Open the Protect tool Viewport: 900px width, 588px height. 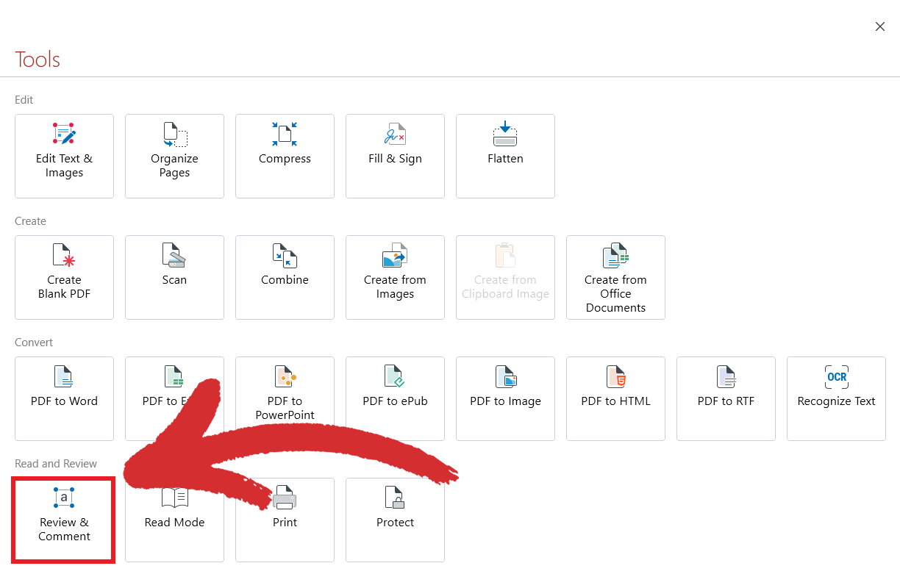tap(395, 520)
